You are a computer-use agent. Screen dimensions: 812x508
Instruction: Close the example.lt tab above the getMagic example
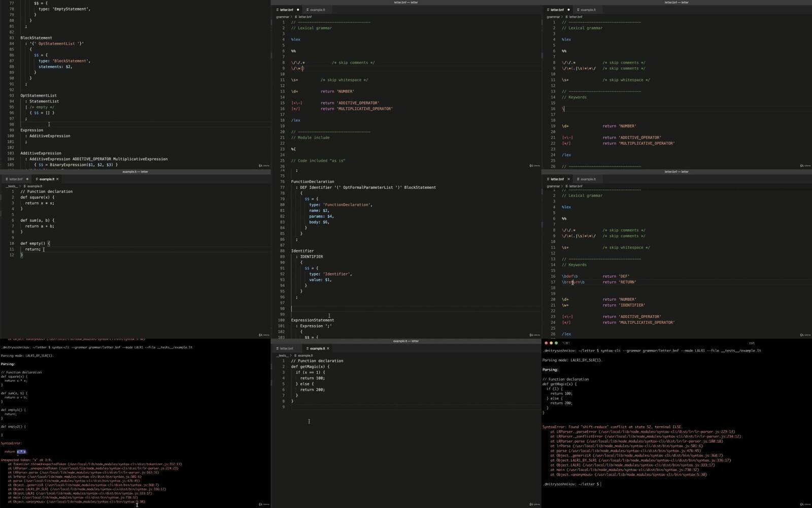pos(328,348)
